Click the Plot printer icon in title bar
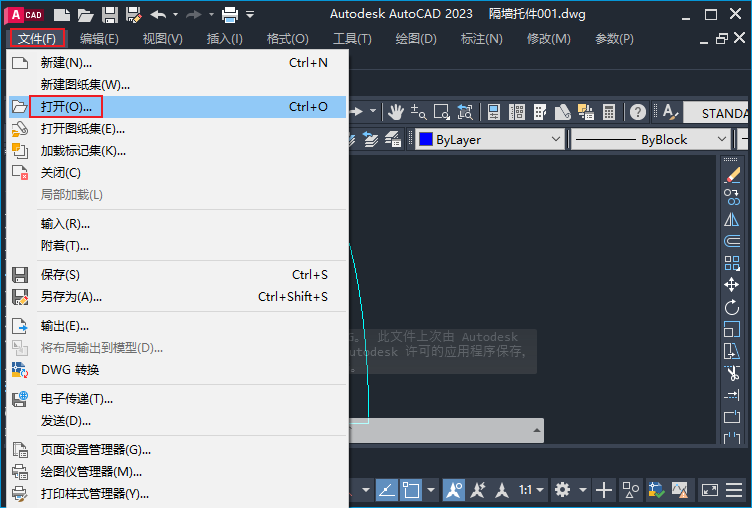The height and width of the screenshot is (508, 752). [230, 15]
